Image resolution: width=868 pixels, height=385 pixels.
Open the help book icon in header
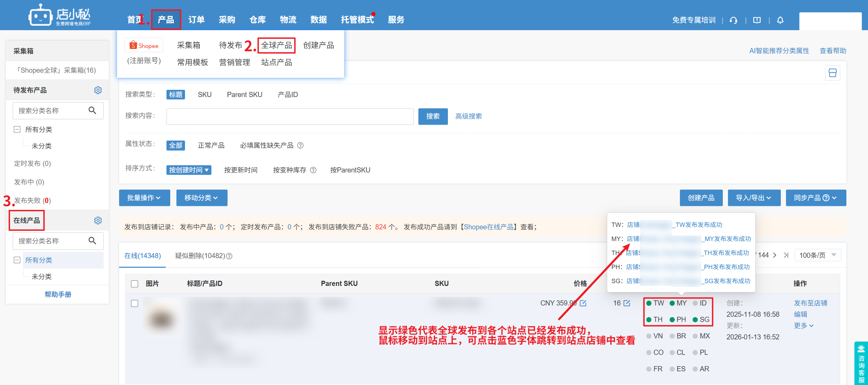(x=757, y=20)
